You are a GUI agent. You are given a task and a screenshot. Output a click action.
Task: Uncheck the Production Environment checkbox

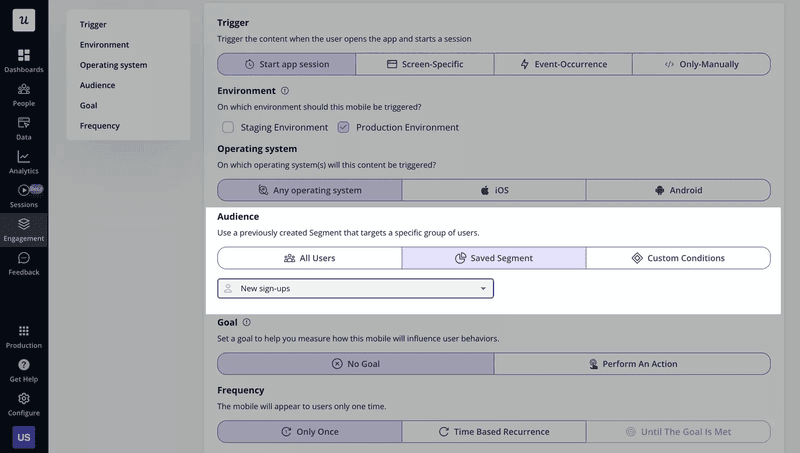pos(343,127)
